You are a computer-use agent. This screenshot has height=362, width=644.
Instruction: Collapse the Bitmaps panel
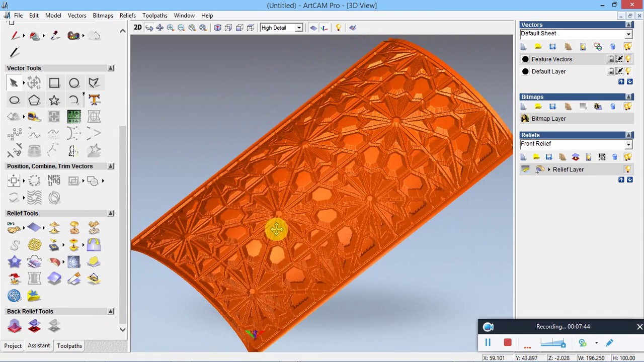pos(629,97)
